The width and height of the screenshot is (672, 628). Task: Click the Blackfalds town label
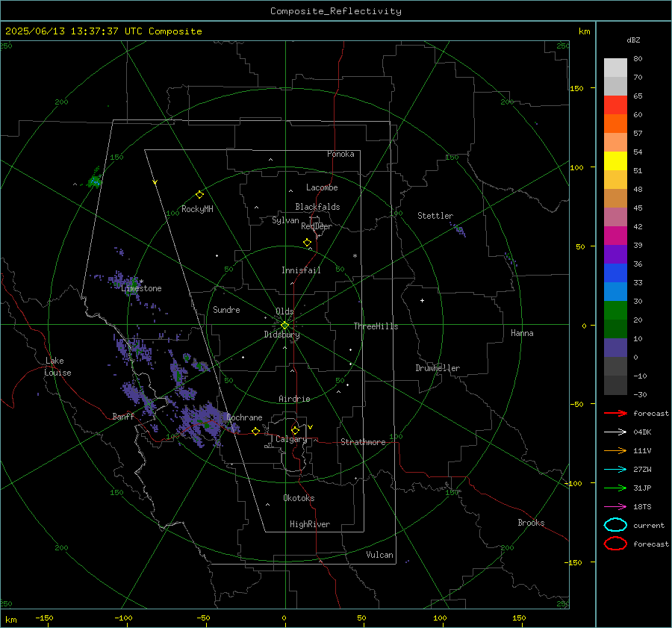coord(317,207)
